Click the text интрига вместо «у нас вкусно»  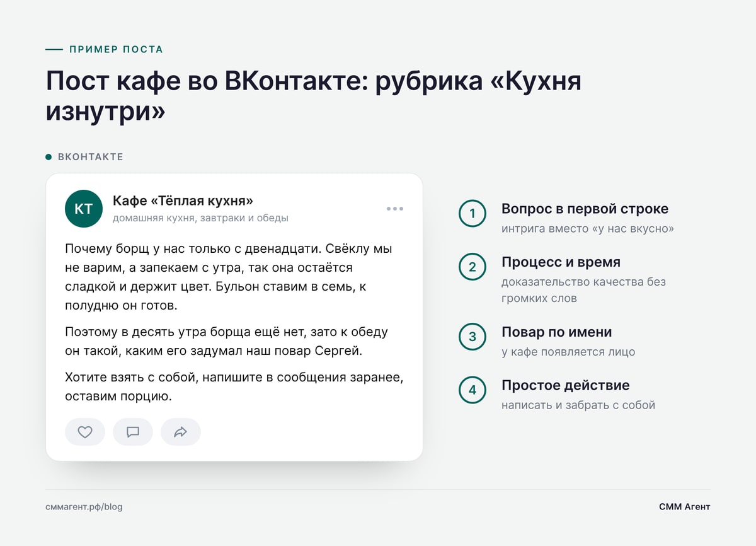pyautogui.click(x=588, y=229)
